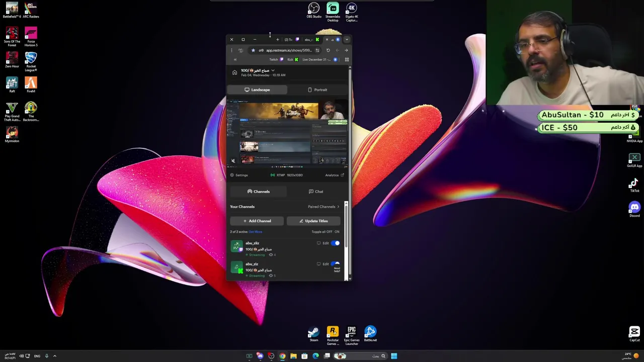Collapse bookmarks with double chevron
The height and width of the screenshot is (362, 644).
coord(234,59)
